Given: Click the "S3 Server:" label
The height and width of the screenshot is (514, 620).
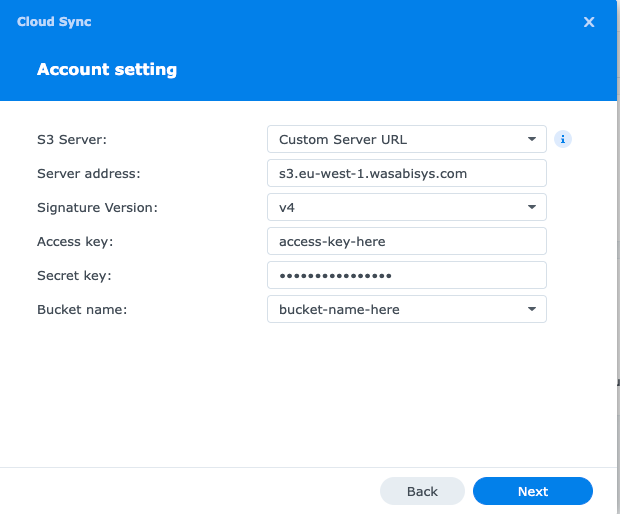Looking at the screenshot, I should point(71,139).
